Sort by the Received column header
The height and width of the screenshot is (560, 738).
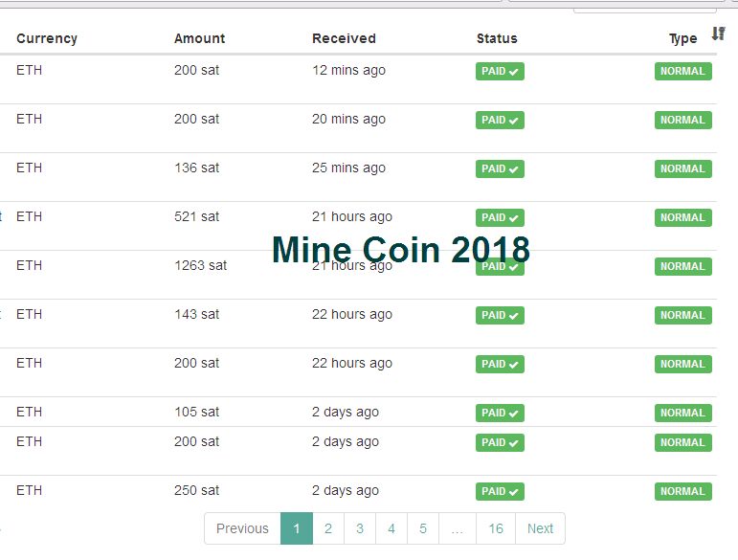[344, 38]
